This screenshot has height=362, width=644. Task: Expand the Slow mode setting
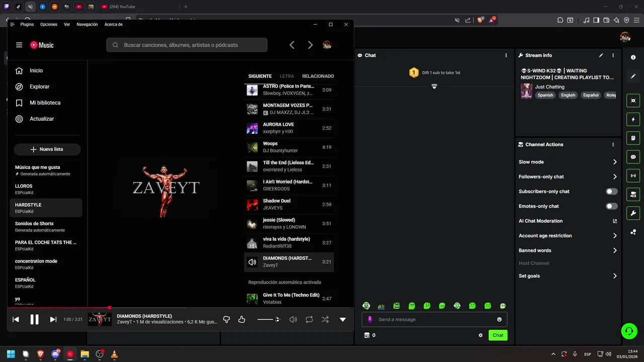click(x=568, y=162)
